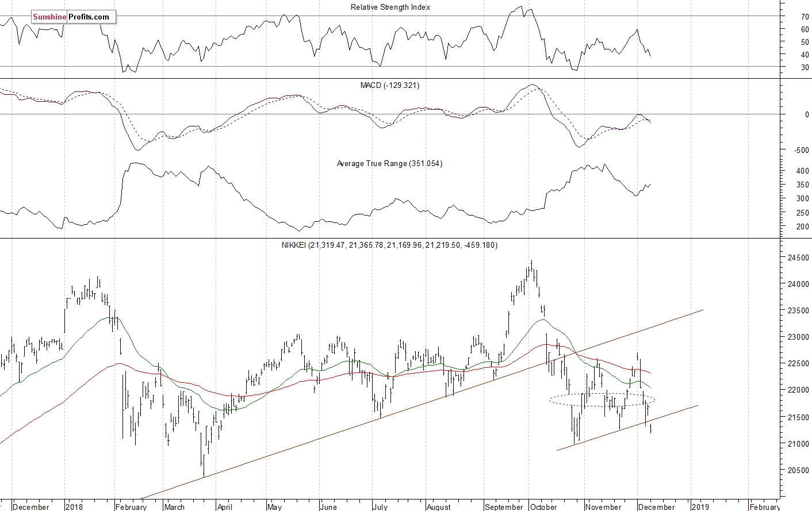Click the 22000 price level label

tap(798, 390)
